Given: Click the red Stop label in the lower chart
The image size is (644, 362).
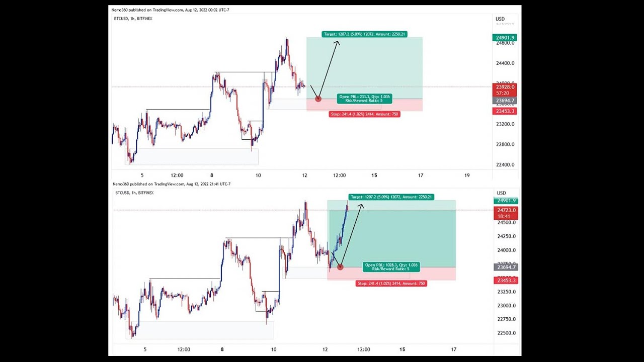Looking at the screenshot, I should pos(391,284).
